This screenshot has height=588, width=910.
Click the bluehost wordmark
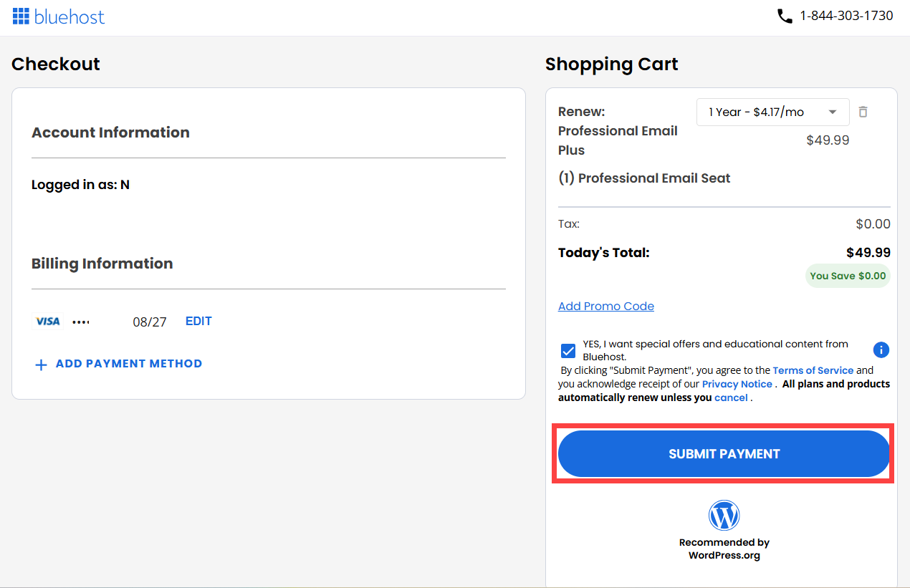[x=70, y=16]
